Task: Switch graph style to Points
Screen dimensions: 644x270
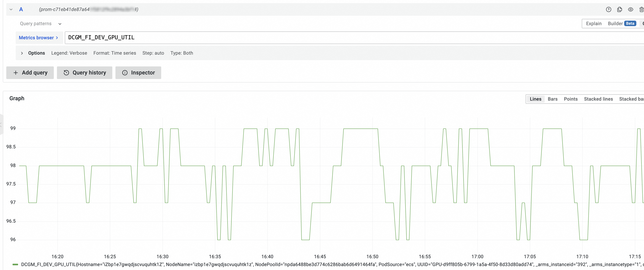Action: pos(571,99)
